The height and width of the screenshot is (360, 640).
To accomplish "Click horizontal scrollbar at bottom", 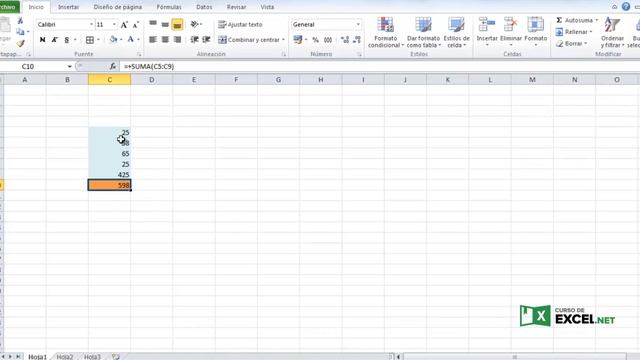I will point(514,357).
